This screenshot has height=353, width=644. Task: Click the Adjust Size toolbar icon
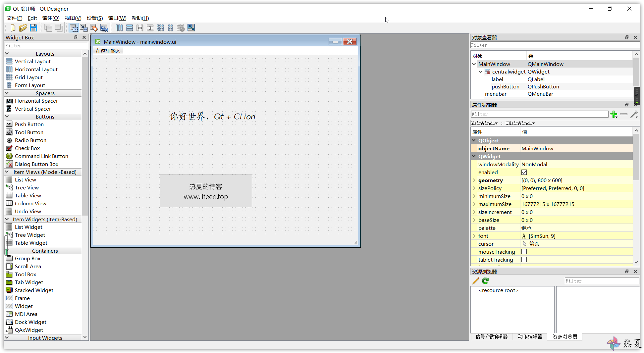[x=191, y=28]
